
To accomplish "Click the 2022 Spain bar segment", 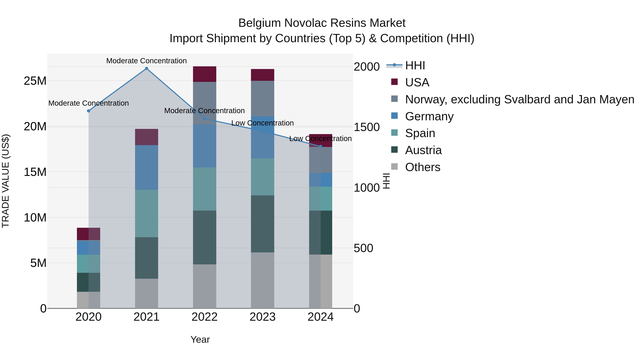I will coord(204,189).
